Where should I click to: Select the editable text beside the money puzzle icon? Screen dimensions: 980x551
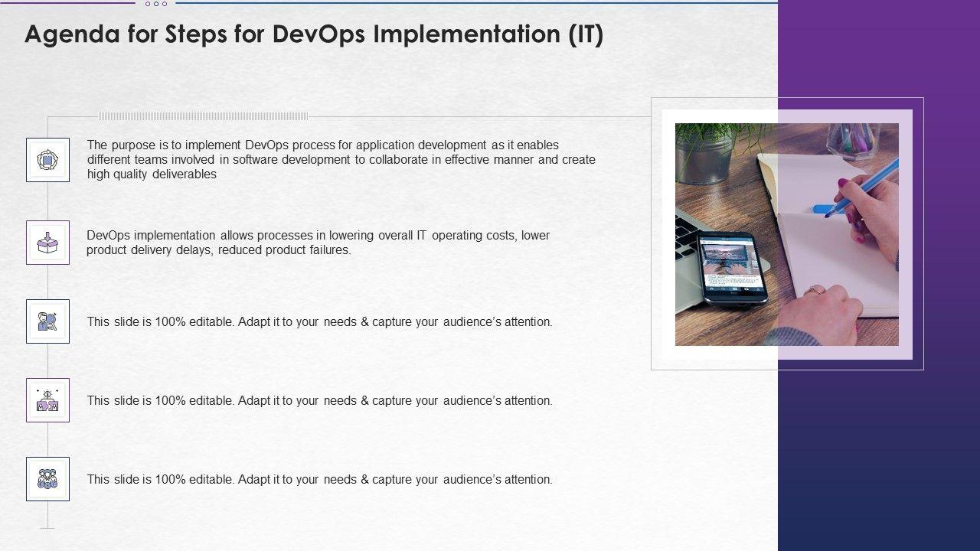(x=319, y=401)
